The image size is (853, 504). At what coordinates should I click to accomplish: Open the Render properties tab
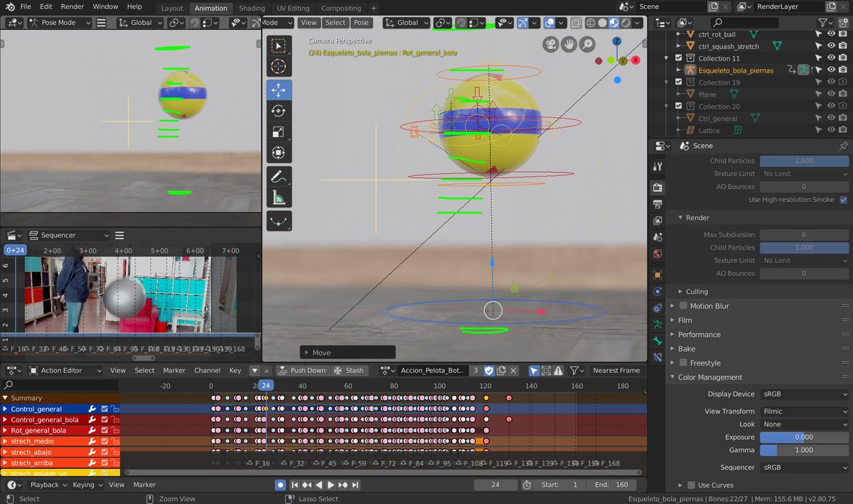pos(658,188)
